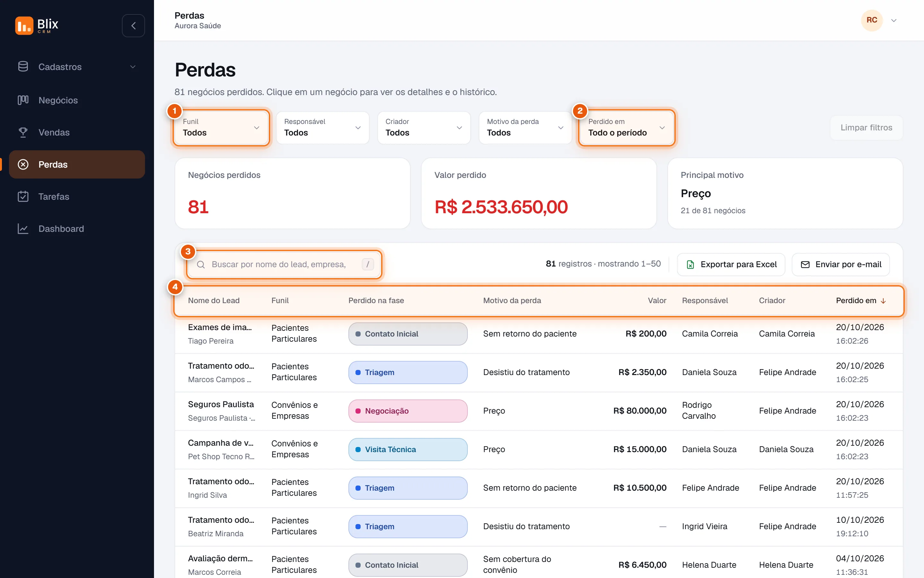Open the Exames de ima... Tiago Pereira row
The image size is (924, 578).
point(539,334)
